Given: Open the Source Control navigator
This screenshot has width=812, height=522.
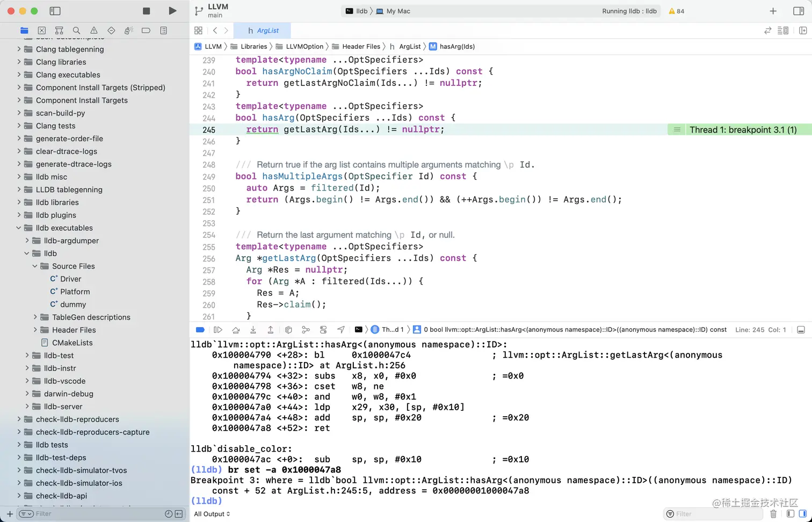Looking at the screenshot, I should point(42,31).
